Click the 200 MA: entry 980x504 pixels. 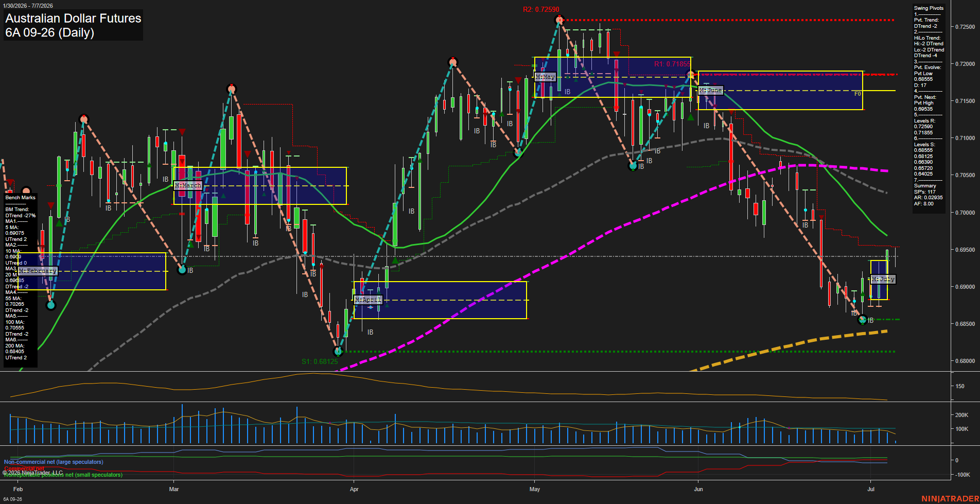15,346
